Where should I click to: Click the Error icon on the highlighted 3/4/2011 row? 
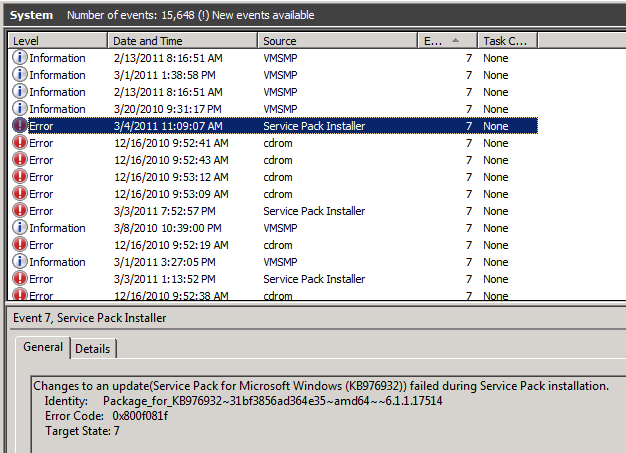tap(19, 126)
